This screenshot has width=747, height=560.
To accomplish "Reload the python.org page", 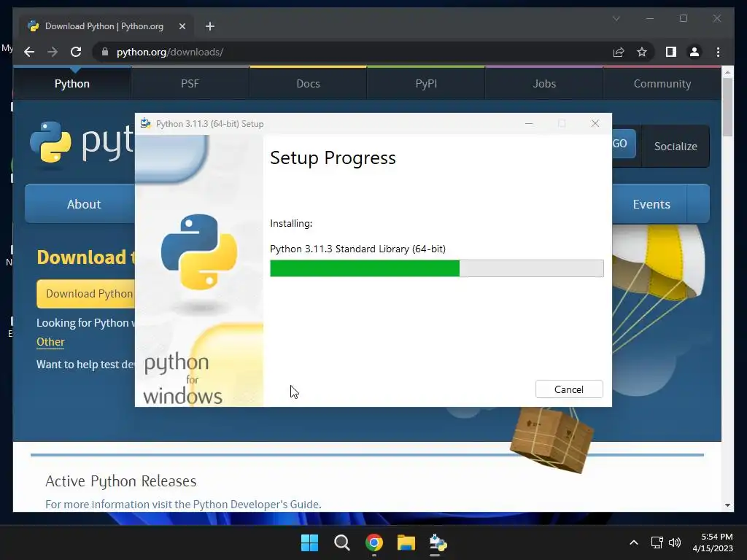I will [76, 52].
